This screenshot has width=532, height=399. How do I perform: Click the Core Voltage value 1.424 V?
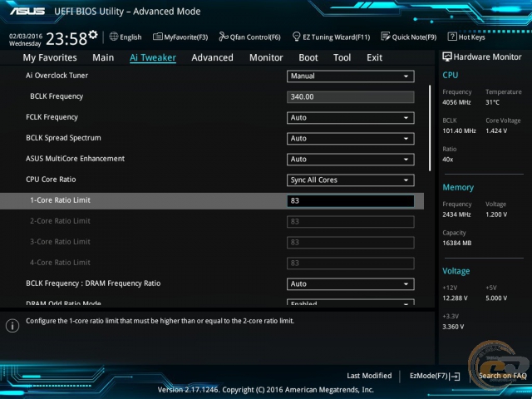[496, 131]
